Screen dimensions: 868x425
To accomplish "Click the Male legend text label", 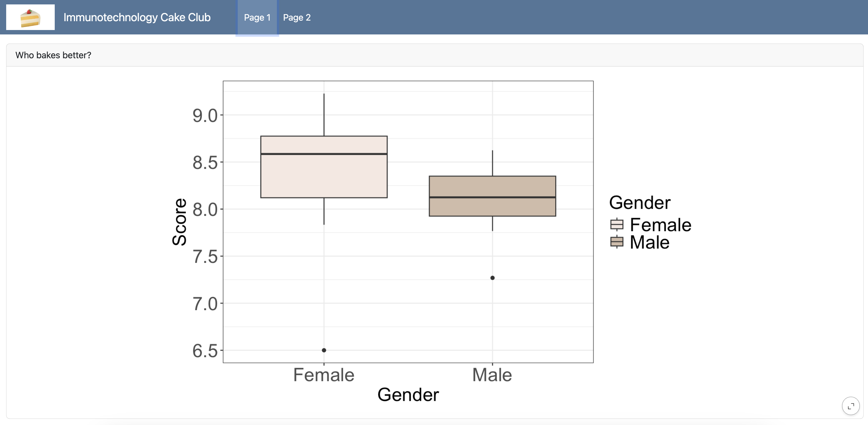I will coord(649,242).
